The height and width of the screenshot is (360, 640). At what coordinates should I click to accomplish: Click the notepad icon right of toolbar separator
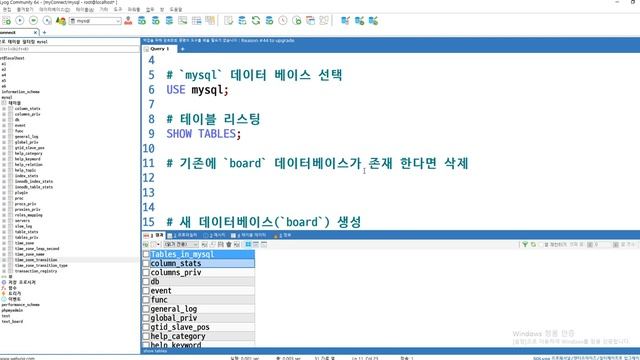point(229,20)
